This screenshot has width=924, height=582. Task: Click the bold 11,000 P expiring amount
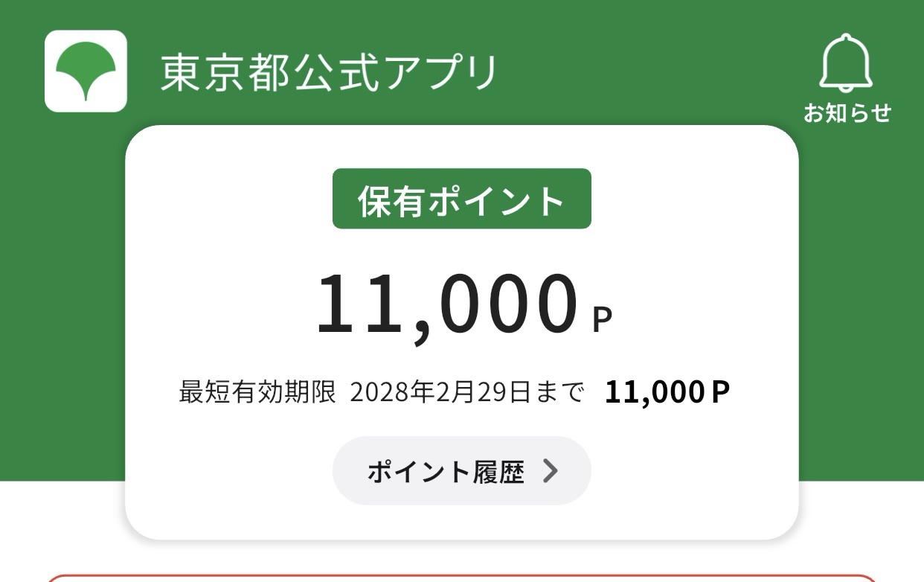[x=667, y=392]
